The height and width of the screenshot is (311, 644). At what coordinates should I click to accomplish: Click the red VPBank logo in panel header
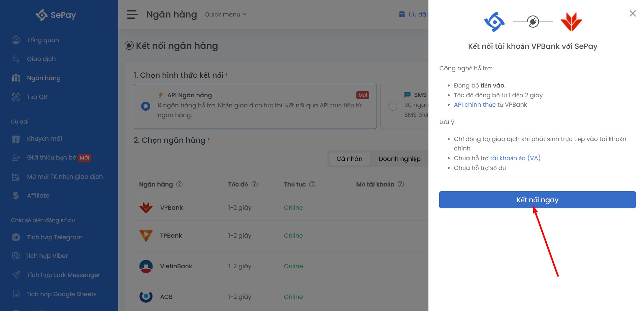point(571,22)
